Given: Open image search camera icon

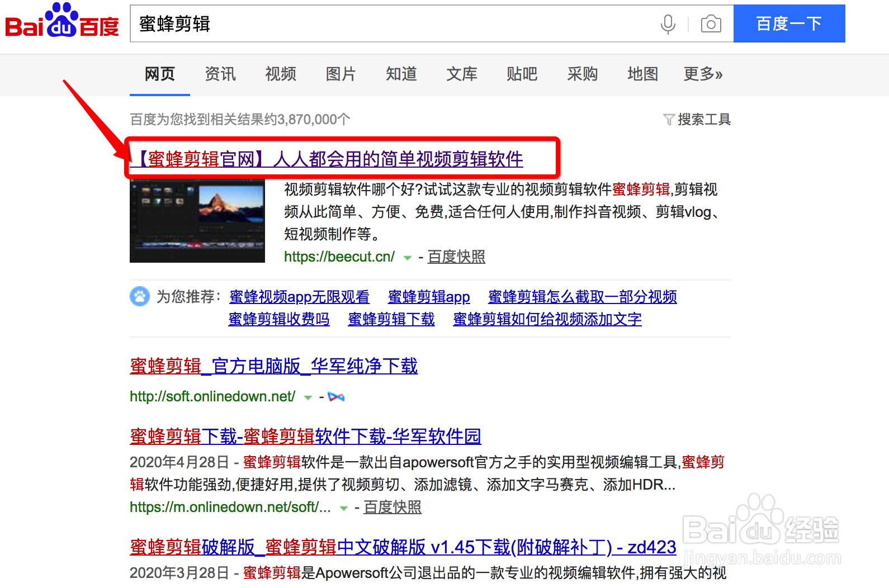Looking at the screenshot, I should click(x=711, y=24).
